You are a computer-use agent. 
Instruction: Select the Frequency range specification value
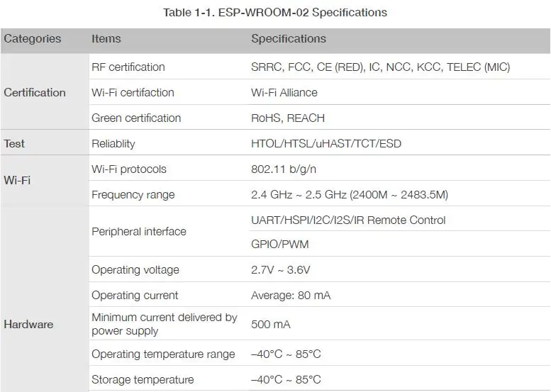pos(350,195)
